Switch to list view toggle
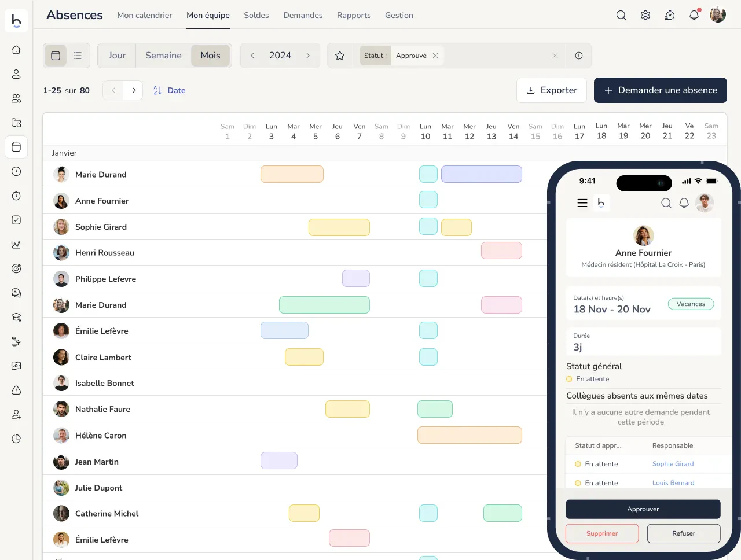This screenshot has height=560, width=741. 78,56
